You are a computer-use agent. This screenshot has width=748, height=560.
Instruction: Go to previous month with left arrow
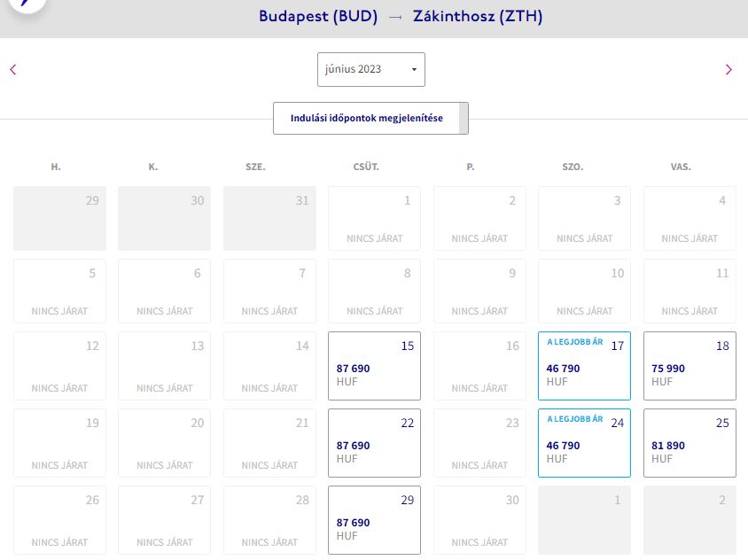pos(13,69)
